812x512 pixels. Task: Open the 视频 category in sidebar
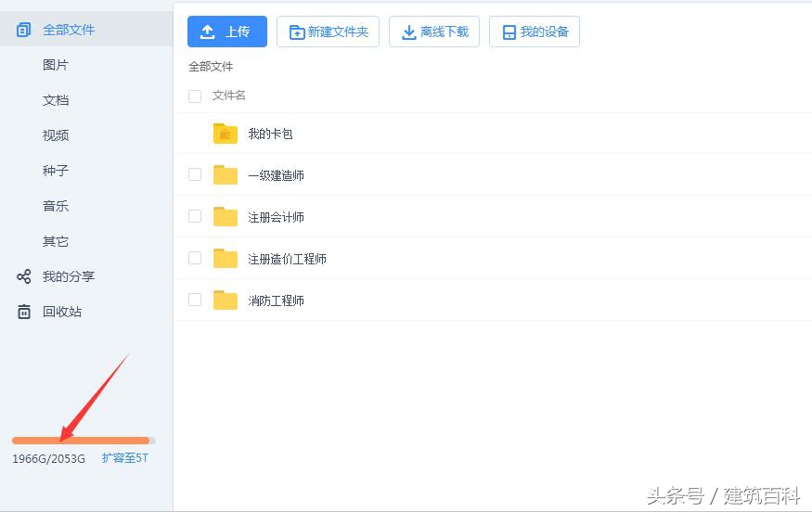click(56, 135)
